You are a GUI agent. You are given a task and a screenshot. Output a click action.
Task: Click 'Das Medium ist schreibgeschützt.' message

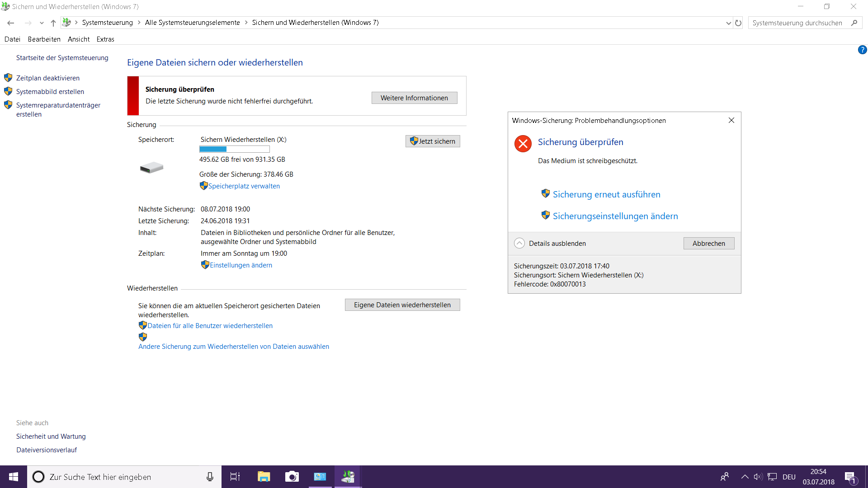click(588, 161)
